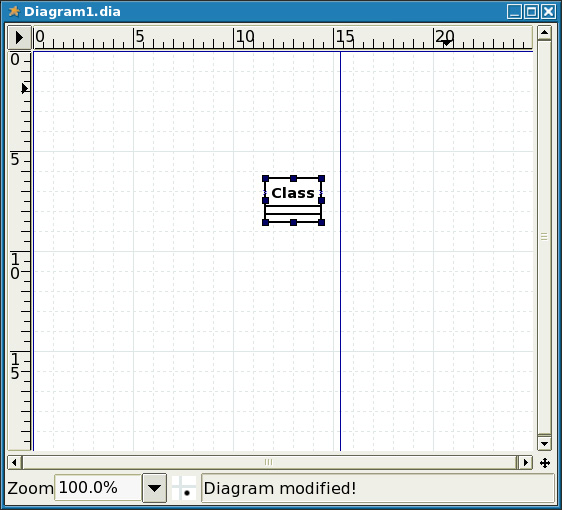
Task: Click the 'Diagram modified!' status message
Action: [280, 488]
